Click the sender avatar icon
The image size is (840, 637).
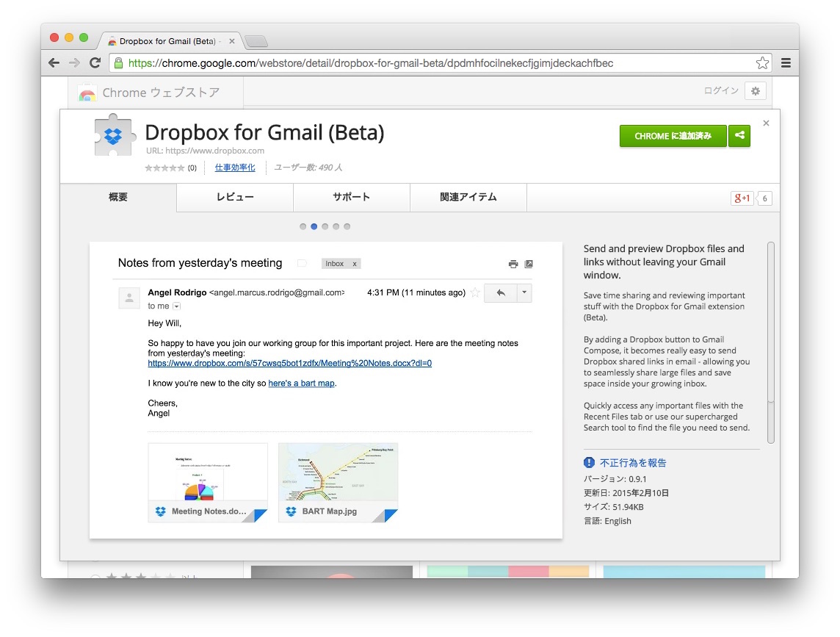(129, 298)
